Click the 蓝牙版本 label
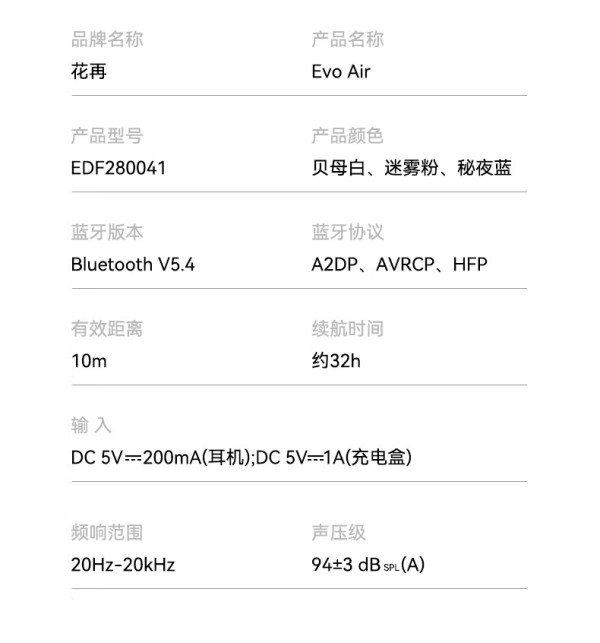This screenshot has width=600, height=643. point(107,232)
